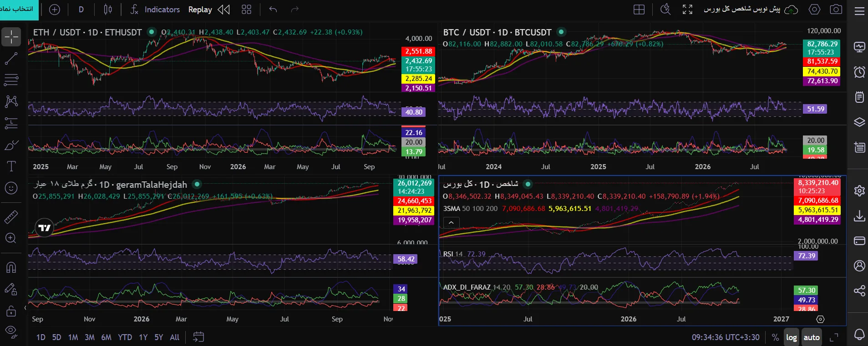This screenshot has width=868, height=346.
Task: Select the brush drawing tool
Action: (11, 145)
